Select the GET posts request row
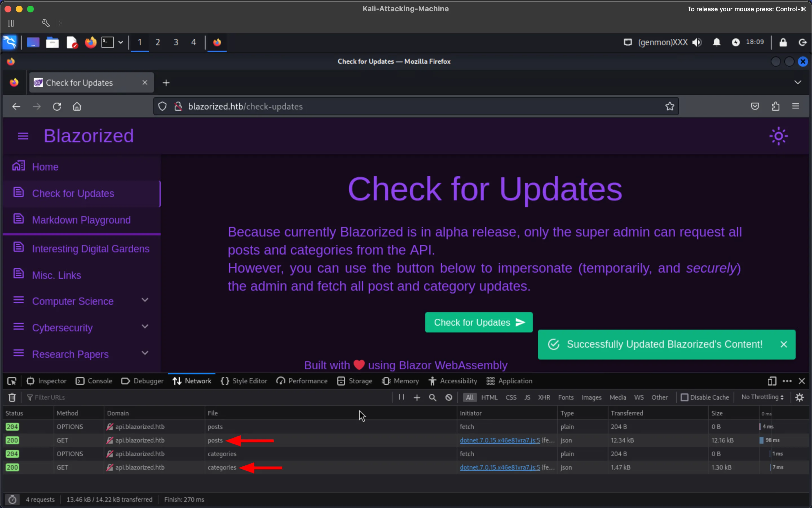This screenshot has height=508, width=812. (x=406, y=440)
